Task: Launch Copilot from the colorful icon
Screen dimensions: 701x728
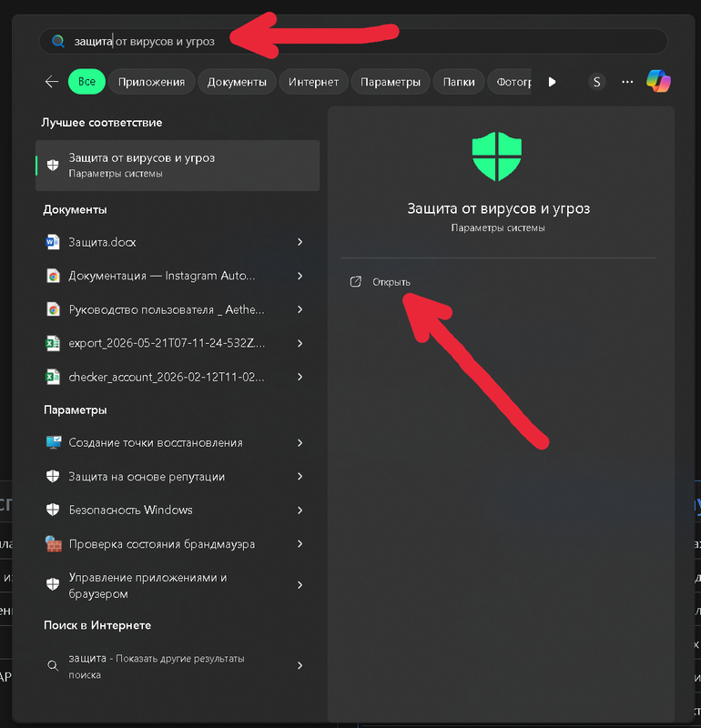Action: [659, 81]
